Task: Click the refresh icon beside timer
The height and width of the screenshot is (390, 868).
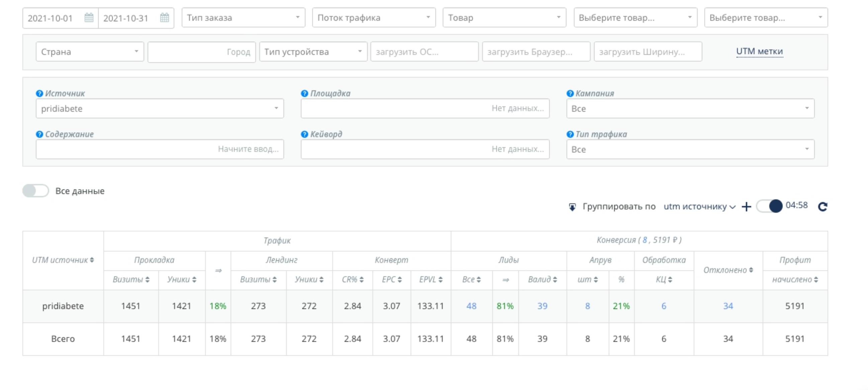Action: [x=822, y=206]
